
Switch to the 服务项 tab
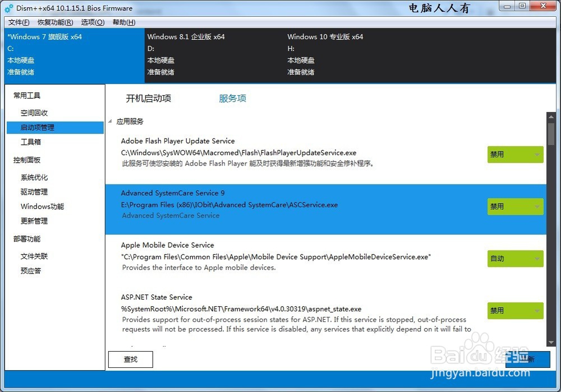point(233,98)
